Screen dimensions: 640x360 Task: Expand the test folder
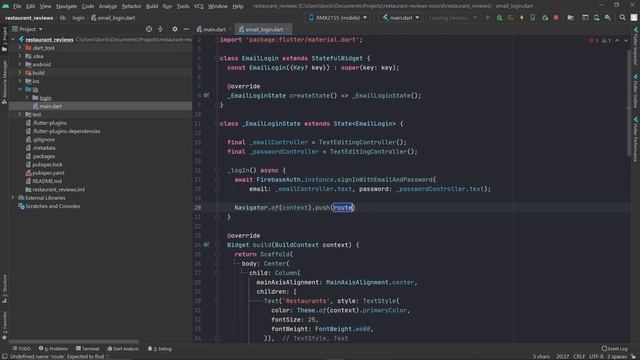pyautogui.click(x=20, y=114)
